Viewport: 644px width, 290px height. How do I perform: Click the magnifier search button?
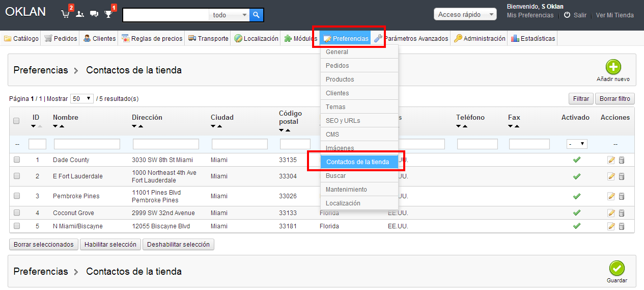[x=257, y=15]
